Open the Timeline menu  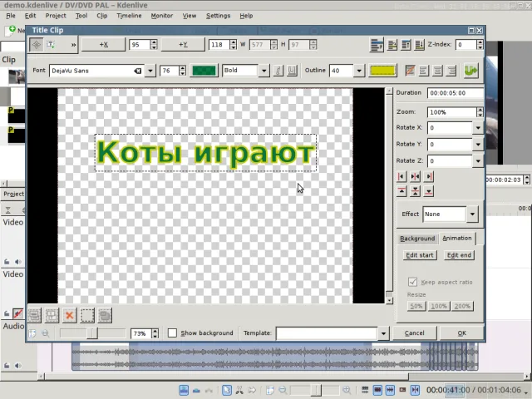click(x=129, y=16)
